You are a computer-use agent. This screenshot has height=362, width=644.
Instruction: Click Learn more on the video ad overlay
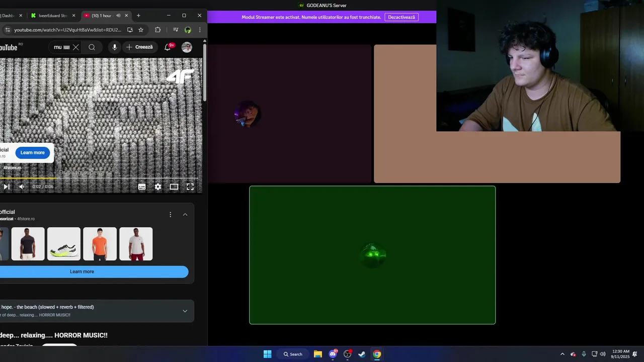coord(33,152)
